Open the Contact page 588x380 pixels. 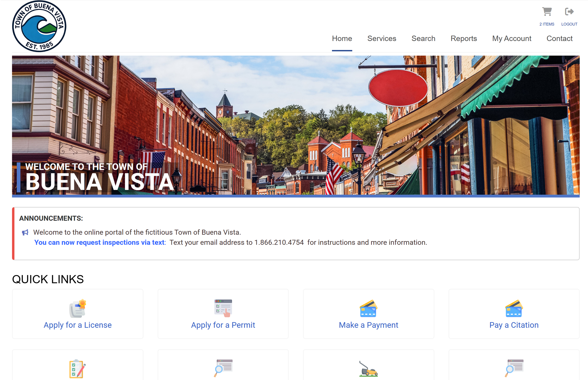pyautogui.click(x=559, y=39)
